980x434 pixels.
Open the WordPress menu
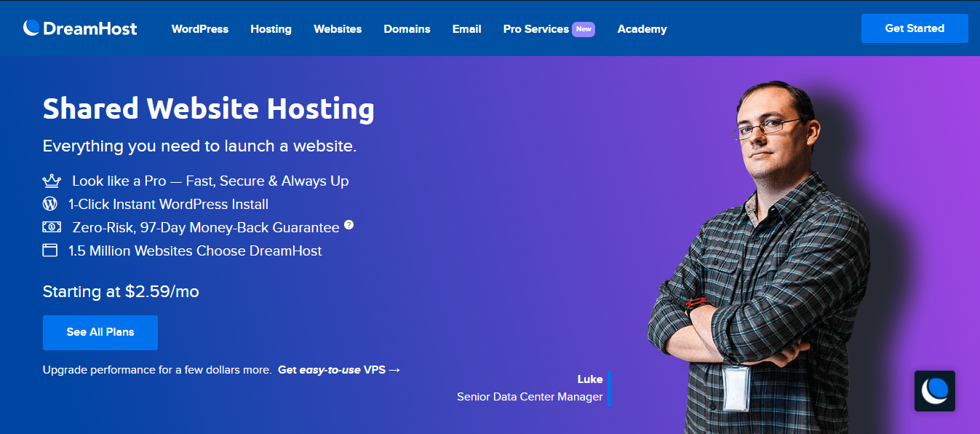point(200,29)
